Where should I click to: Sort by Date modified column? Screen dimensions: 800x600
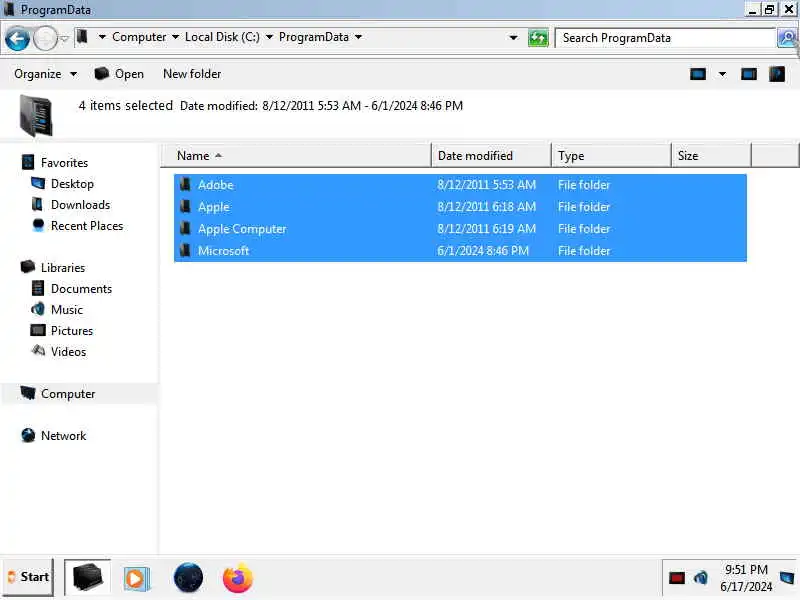tap(491, 156)
